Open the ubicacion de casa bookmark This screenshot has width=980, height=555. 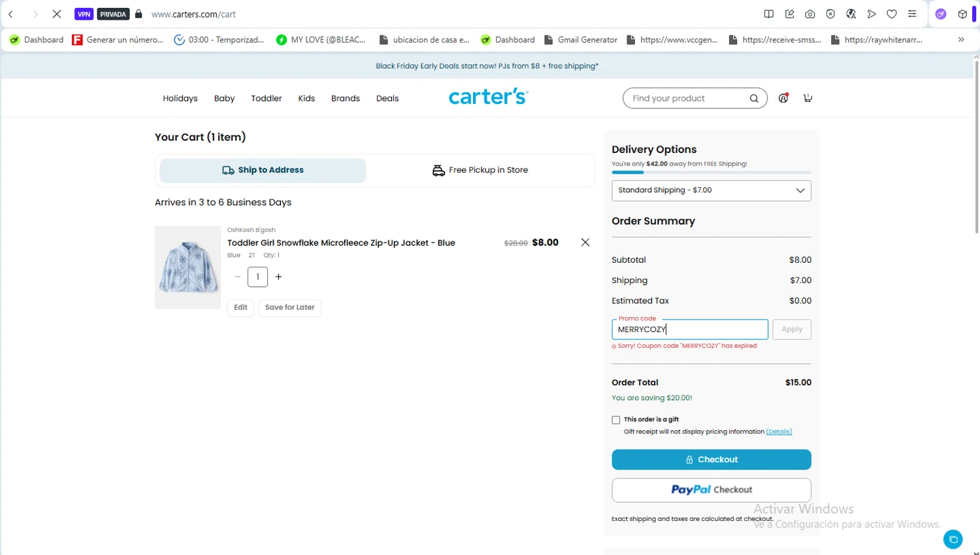coord(424,40)
